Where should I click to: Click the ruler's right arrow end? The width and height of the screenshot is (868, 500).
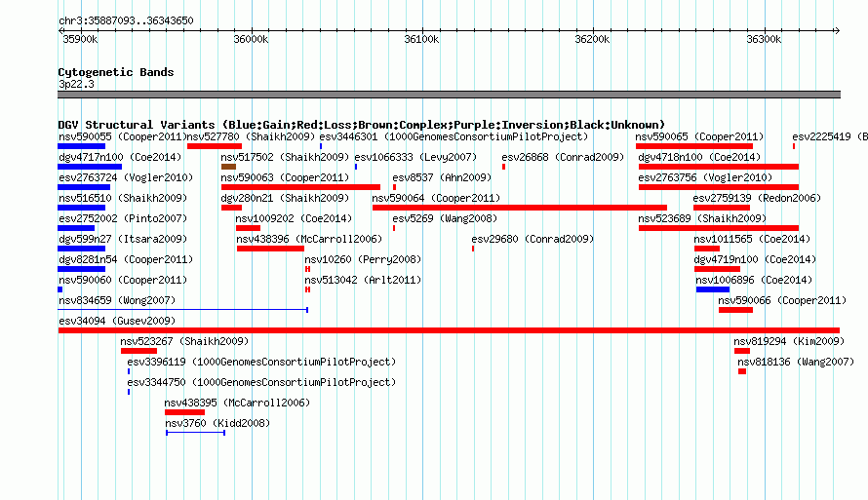point(837,30)
